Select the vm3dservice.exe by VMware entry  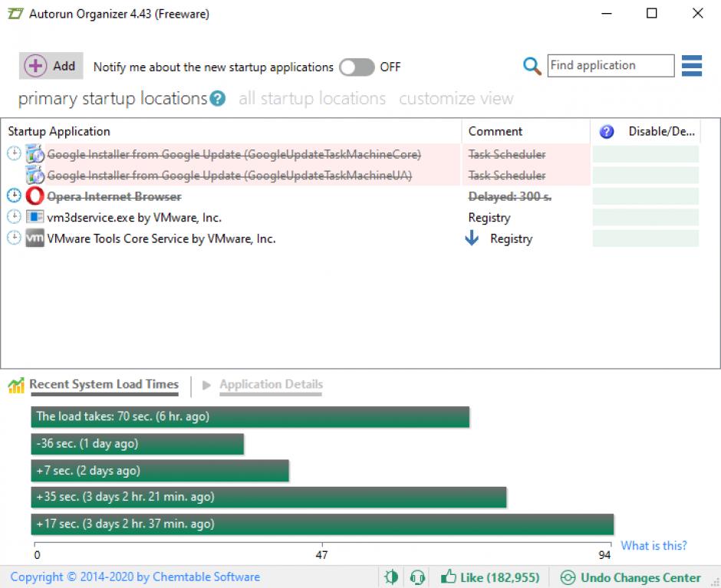coord(134,218)
